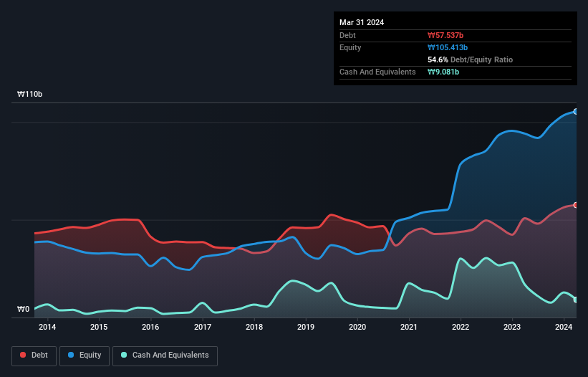588x377 pixels.
Task: Click the 2021 x-axis label
Action: (409, 327)
